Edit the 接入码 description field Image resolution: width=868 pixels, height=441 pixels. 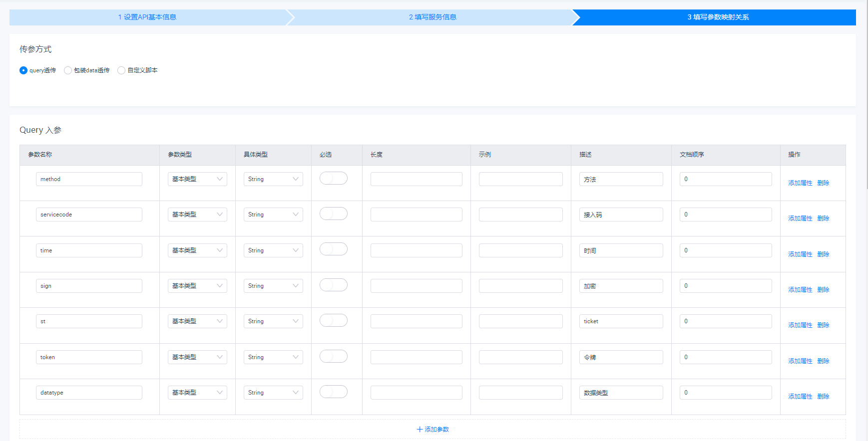point(621,215)
